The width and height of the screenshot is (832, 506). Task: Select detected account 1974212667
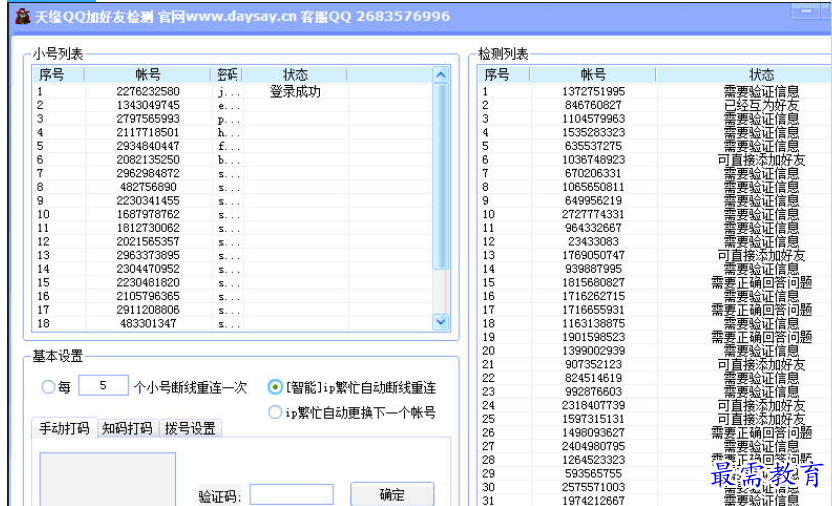pos(593,501)
